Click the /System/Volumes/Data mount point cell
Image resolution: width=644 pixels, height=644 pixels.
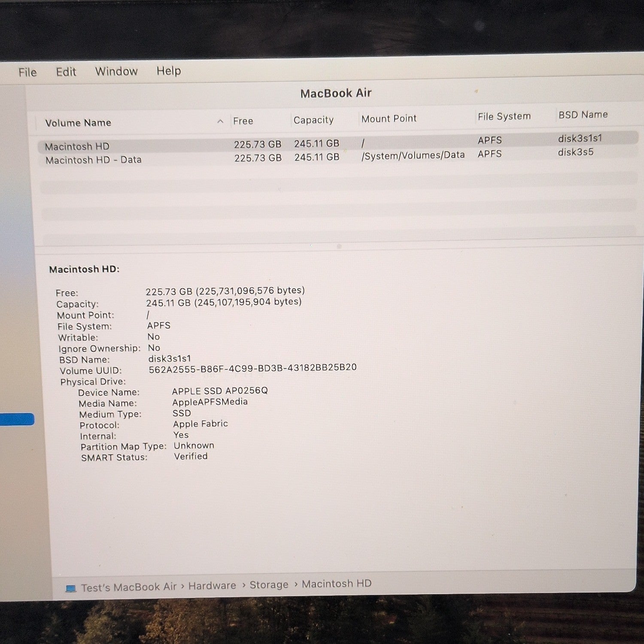413,155
